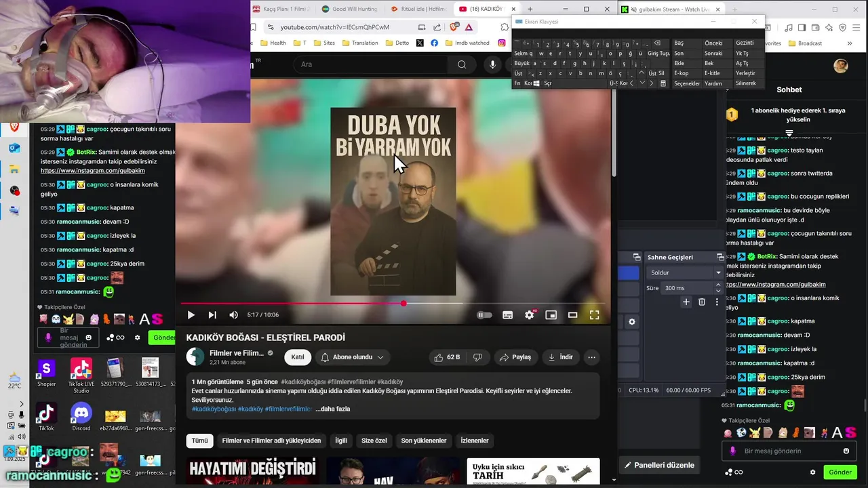Image resolution: width=868 pixels, height=488 pixels.
Task: Share the video via Paylaş button
Action: click(516, 357)
